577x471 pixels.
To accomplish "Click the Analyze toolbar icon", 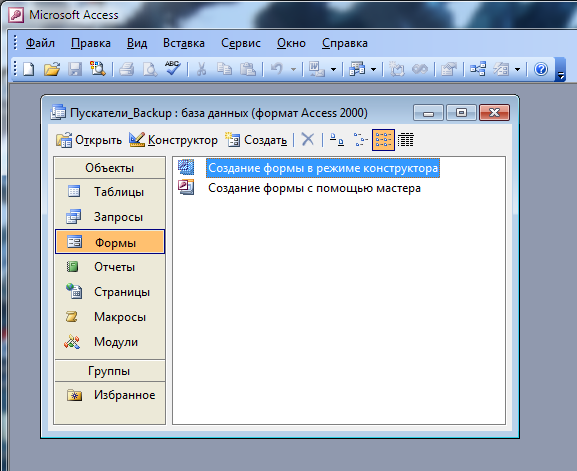I will (357, 69).
